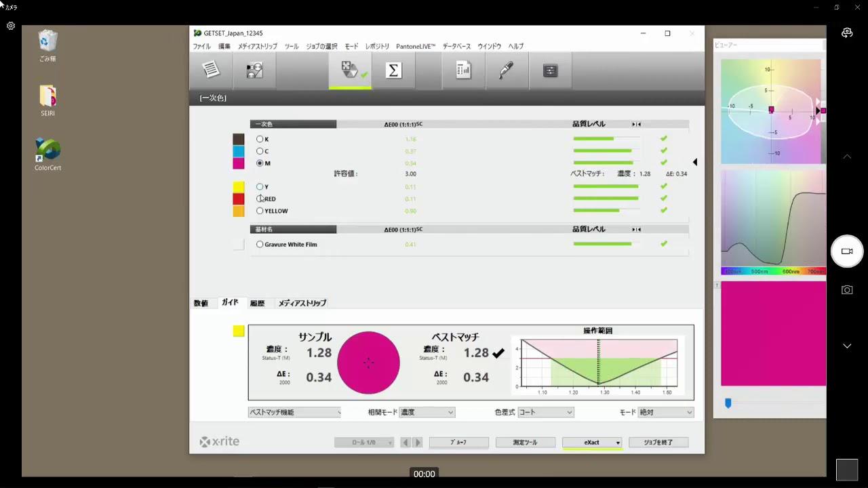This screenshot has width=868, height=488.
Task: Switch to the メディアストリップ tab
Action: (x=302, y=303)
